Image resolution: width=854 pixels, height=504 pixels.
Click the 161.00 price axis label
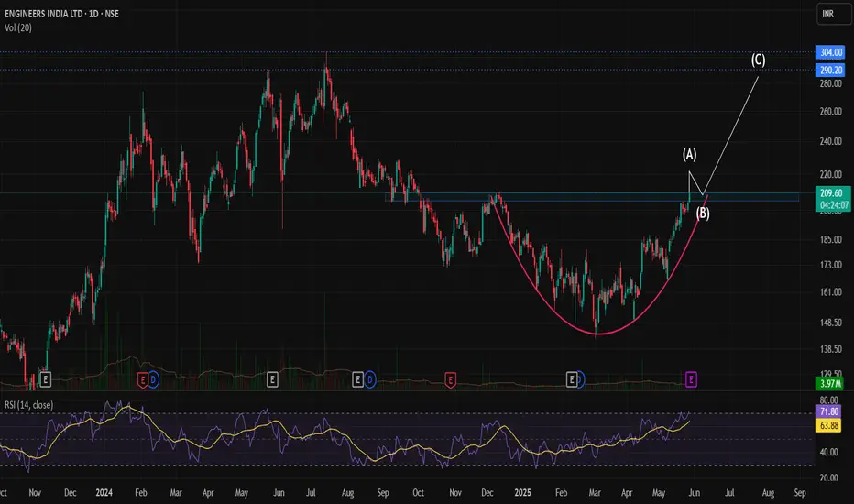click(830, 292)
